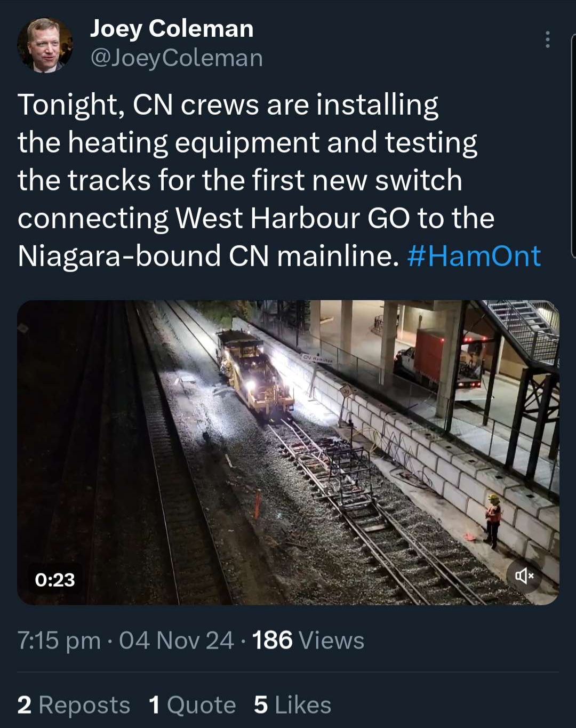This screenshot has height=728, width=576.
Task: Click the tweet text mentioning West Harbour GO
Action: (x=256, y=218)
